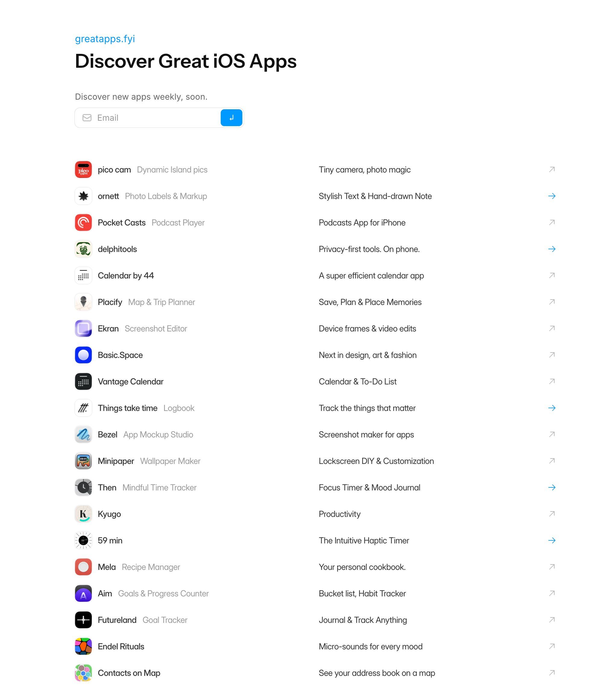Open the greatapps.fyi link

click(x=105, y=39)
